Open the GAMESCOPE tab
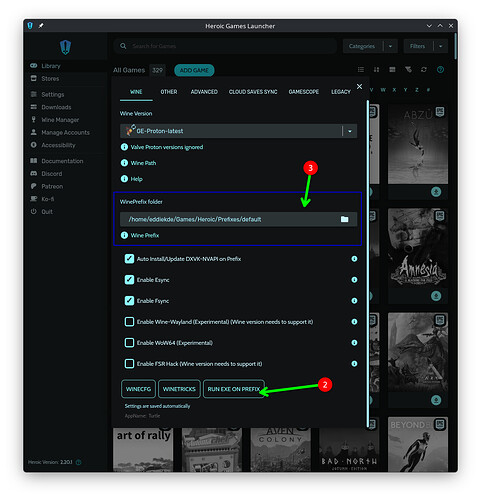 (304, 92)
